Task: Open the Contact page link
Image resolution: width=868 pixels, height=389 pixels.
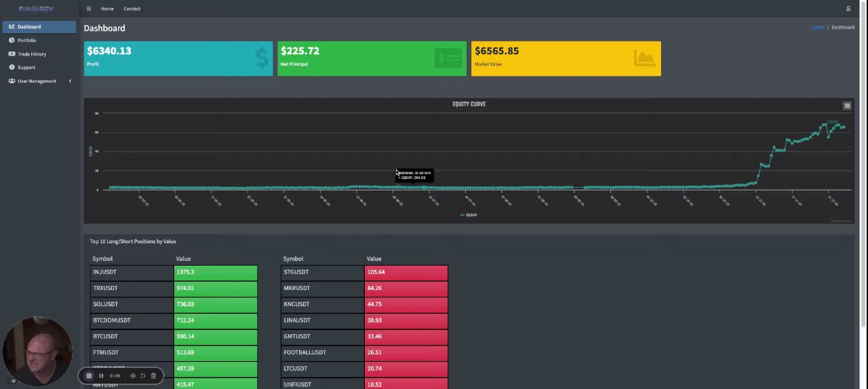Action: (132, 9)
